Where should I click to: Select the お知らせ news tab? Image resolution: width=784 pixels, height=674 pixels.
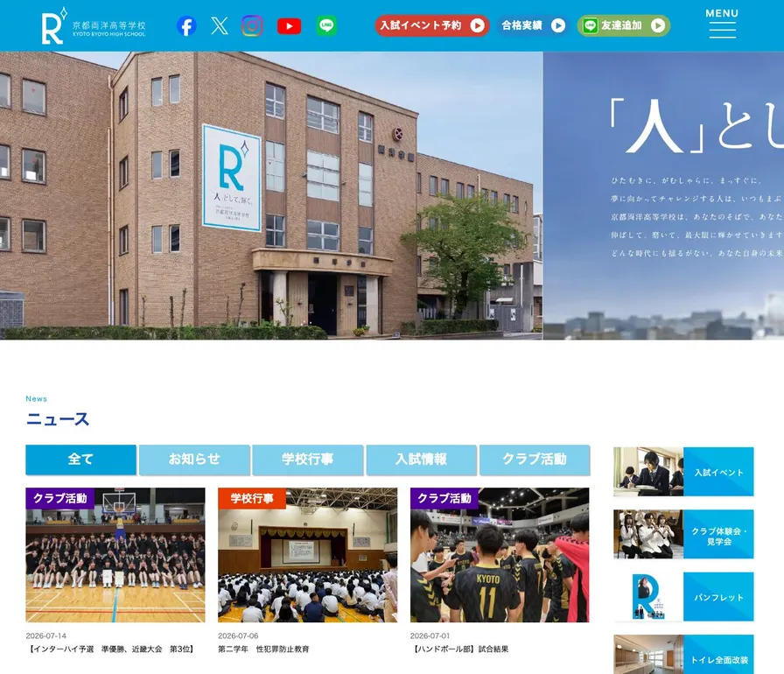194,459
